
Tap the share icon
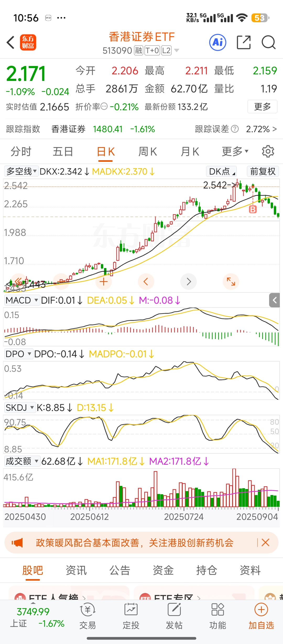(x=244, y=42)
